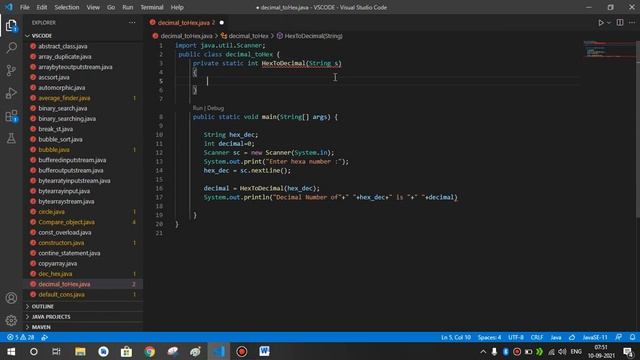Open Task View on taskbar
The height and width of the screenshot is (360, 640).
click(x=56, y=351)
